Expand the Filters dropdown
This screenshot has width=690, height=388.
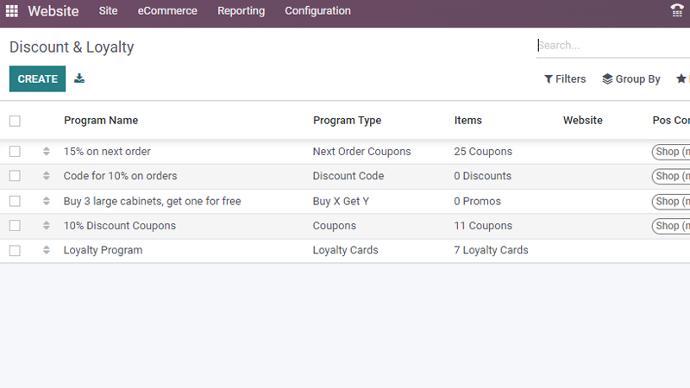(x=565, y=79)
